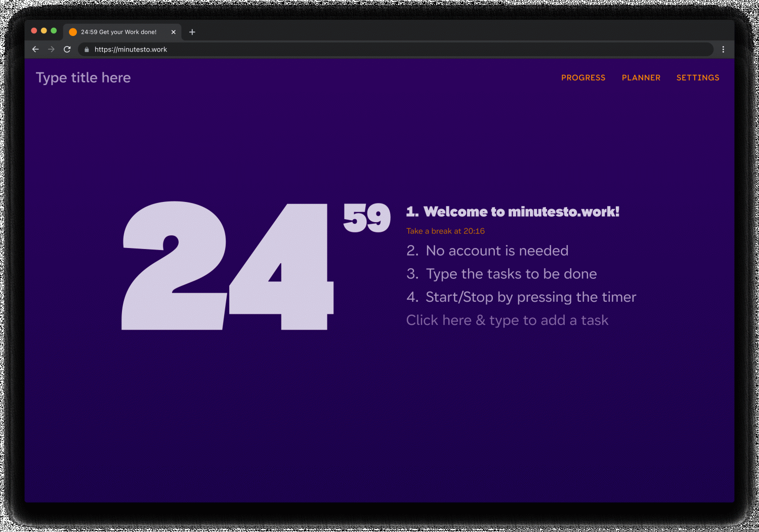Open the browser three-dot menu

pyautogui.click(x=723, y=50)
